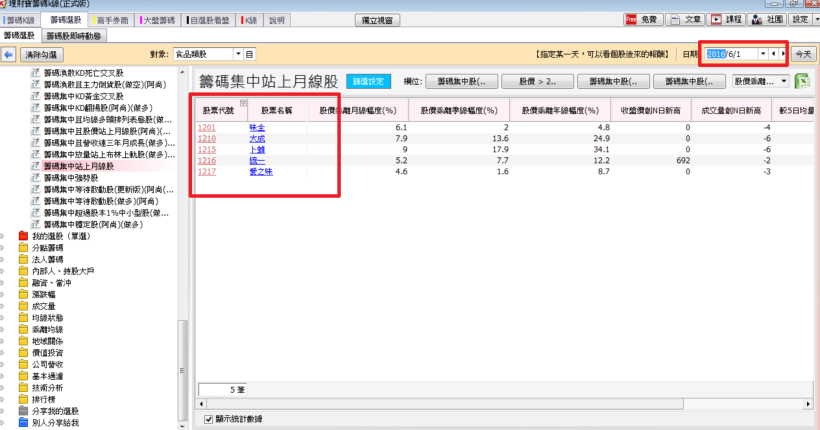Expand the 分點籌碼 tree node
The height and width of the screenshot is (430, 820).
(x=3, y=248)
